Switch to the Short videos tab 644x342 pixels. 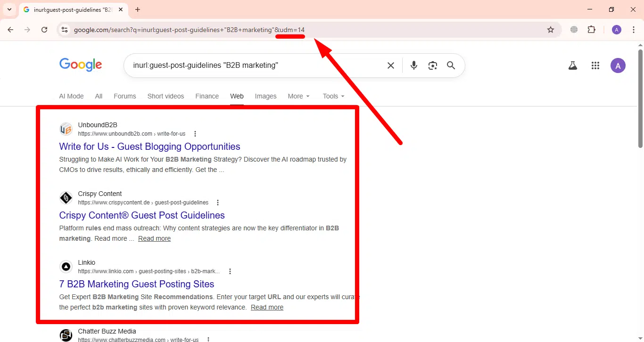tap(166, 96)
